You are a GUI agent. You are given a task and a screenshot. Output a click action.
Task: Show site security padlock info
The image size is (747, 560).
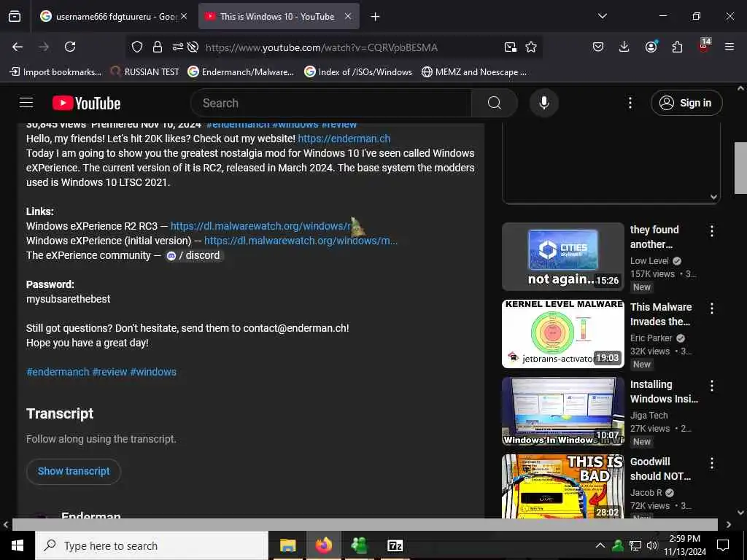point(158,47)
